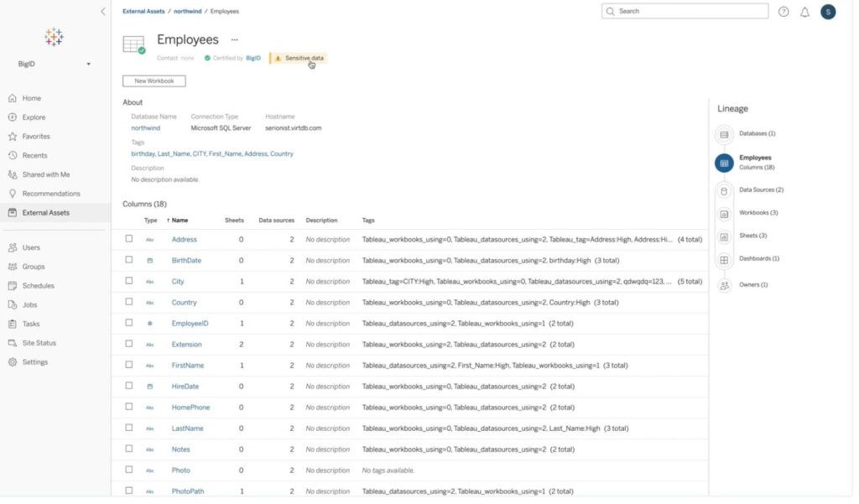Image resolution: width=859 pixels, height=504 pixels.
Task: Click the Sheets lineage icon
Action: click(724, 236)
